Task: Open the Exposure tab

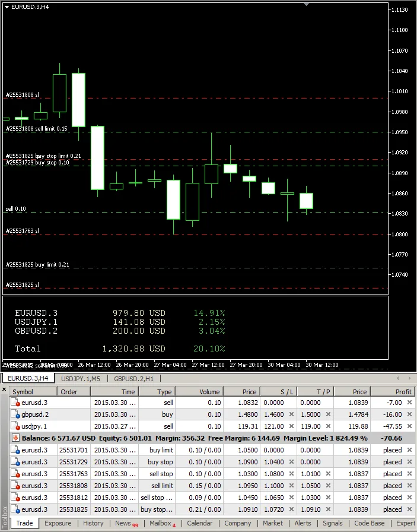Action: (x=58, y=523)
